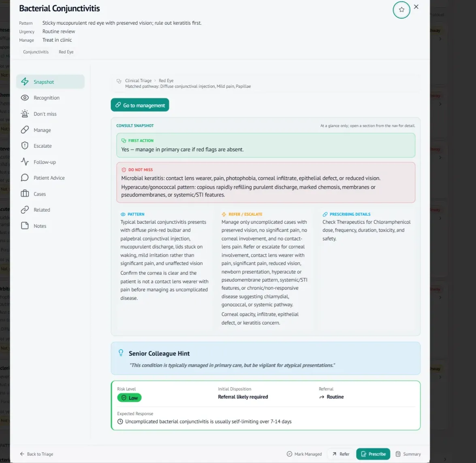Open the Patient Advice speech bubble icon

coord(25,178)
